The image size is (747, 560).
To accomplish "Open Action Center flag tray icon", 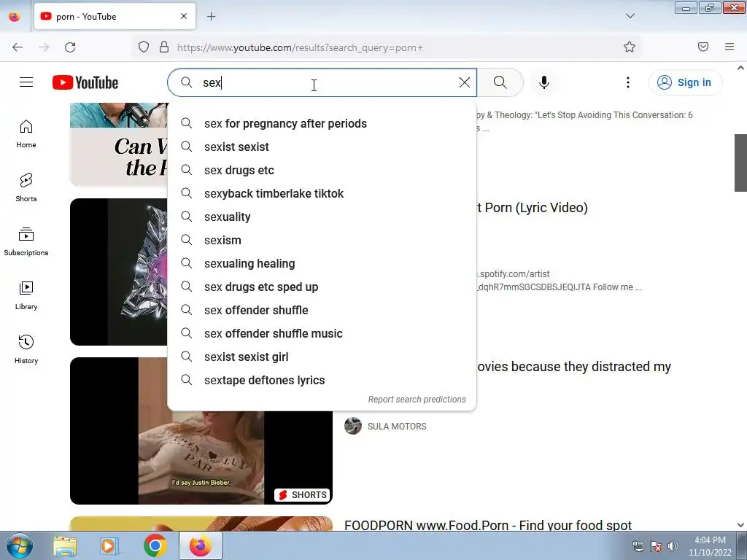I will (656, 546).
